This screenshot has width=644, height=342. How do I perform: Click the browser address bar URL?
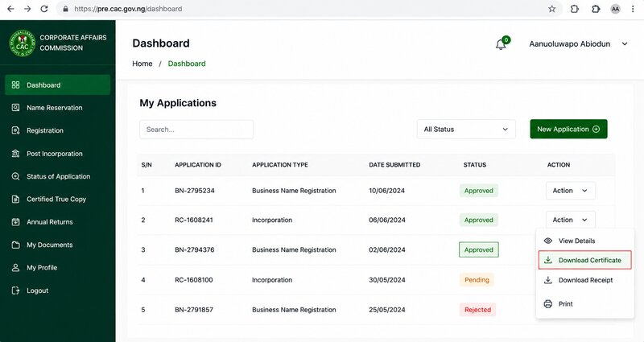click(128, 9)
